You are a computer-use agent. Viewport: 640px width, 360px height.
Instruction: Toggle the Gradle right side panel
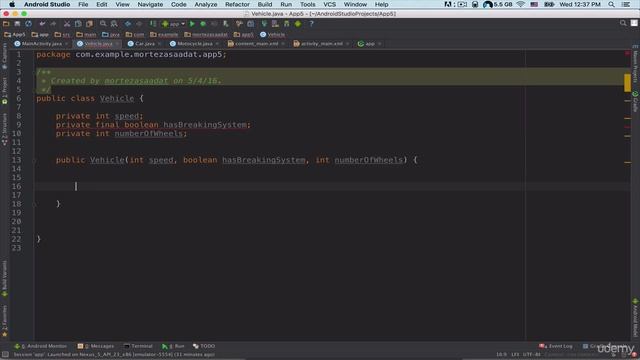coord(636,102)
